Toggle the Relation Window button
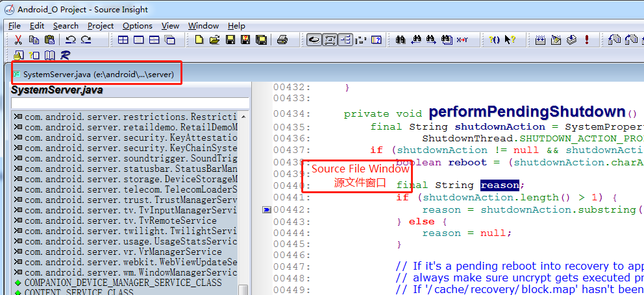The image size is (644, 295). 330,40
